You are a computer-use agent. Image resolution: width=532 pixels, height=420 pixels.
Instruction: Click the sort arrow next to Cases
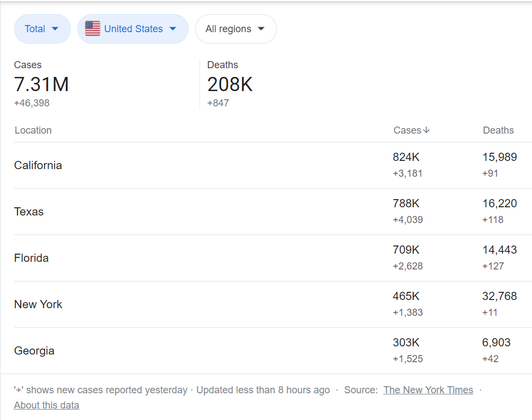click(x=426, y=130)
